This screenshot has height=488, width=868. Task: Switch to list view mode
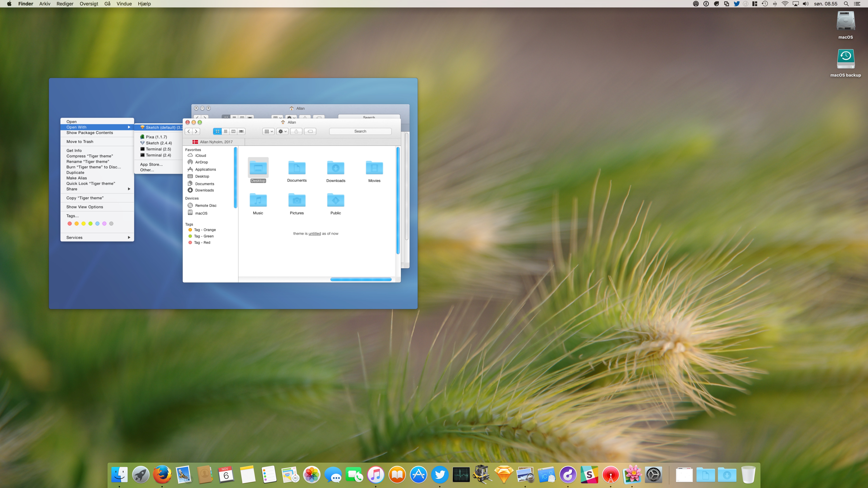click(225, 131)
